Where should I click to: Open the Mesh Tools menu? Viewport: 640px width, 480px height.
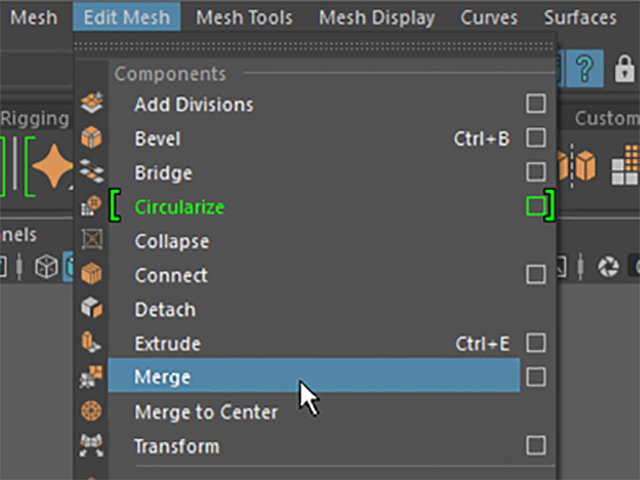pyautogui.click(x=244, y=18)
